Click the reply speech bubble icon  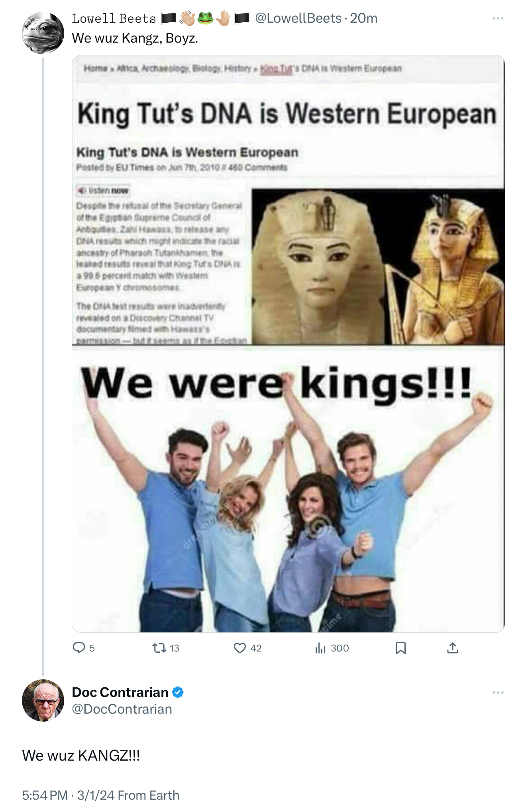pos(79,648)
